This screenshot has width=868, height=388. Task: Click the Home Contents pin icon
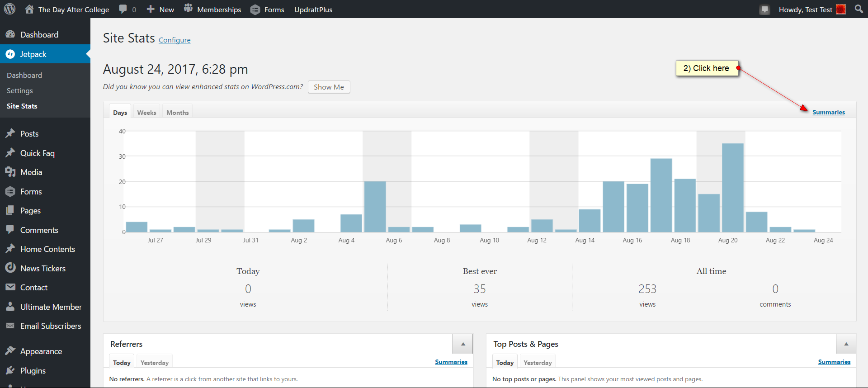pos(10,249)
